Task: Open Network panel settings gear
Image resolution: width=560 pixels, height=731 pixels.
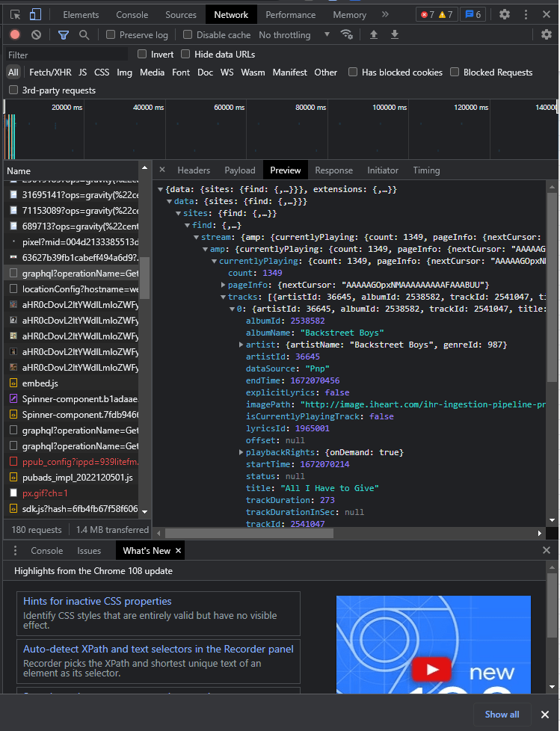Action: pyautogui.click(x=546, y=34)
